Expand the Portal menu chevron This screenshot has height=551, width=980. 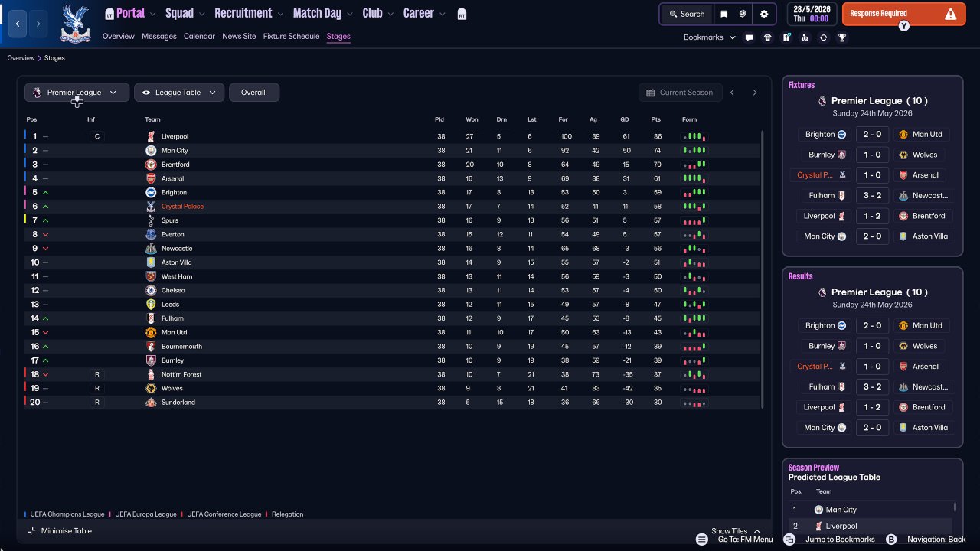(152, 14)
